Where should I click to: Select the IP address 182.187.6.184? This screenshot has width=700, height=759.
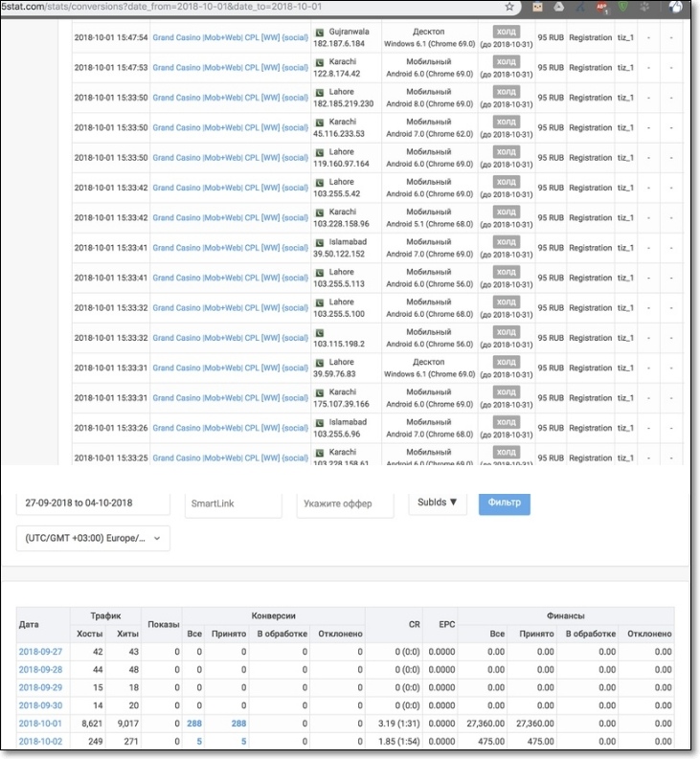click(339, 44)
